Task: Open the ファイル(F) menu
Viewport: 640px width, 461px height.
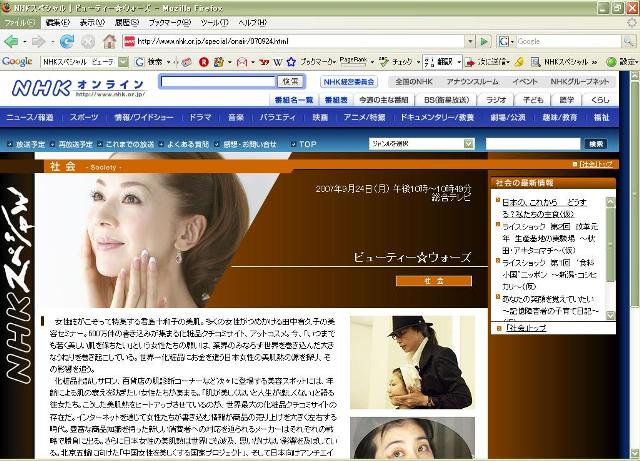Action: 20,23
